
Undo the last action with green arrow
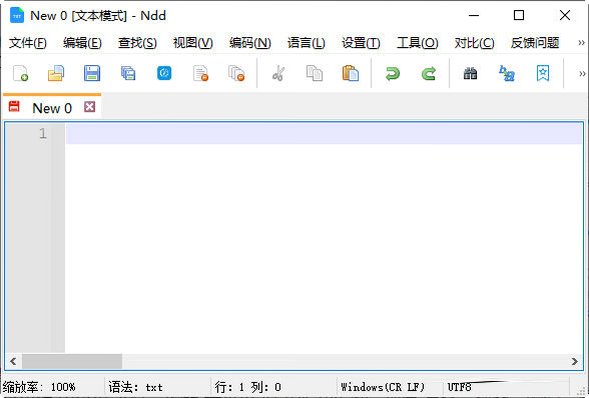(x=393, y=73)
